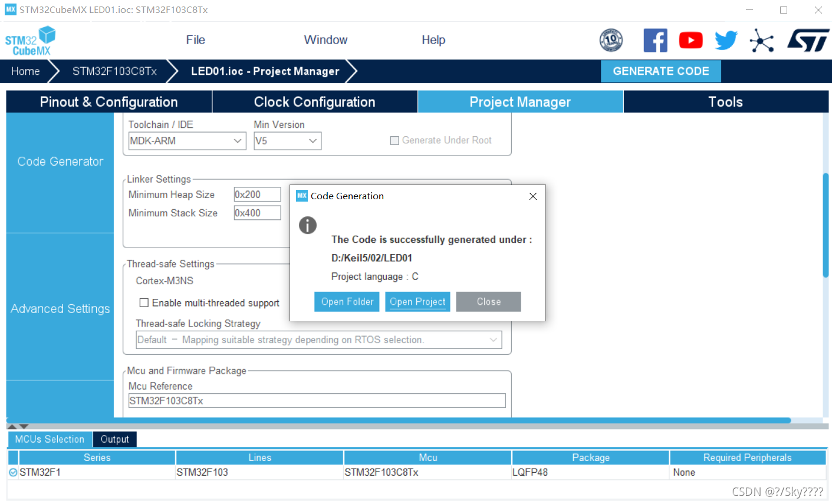Click the None cell under Required Peripherals

748,472
